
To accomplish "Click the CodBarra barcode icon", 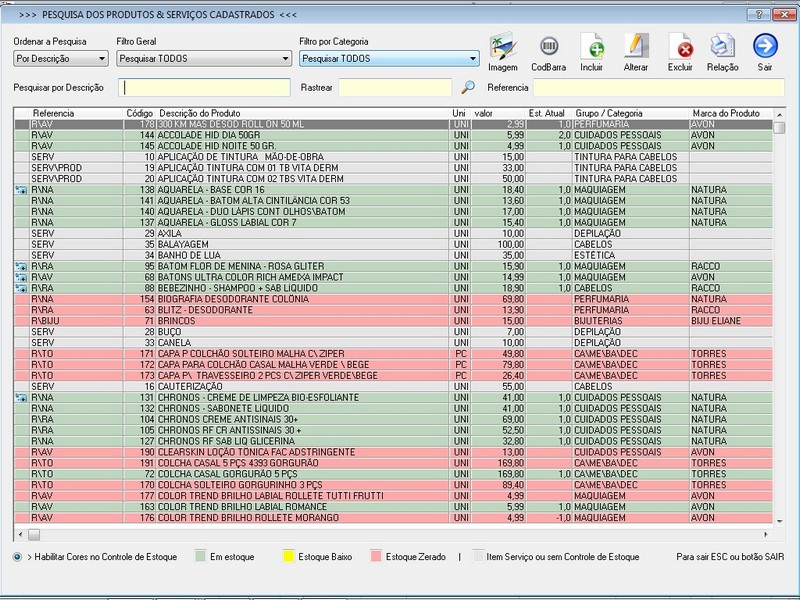I will click(548, 47).
